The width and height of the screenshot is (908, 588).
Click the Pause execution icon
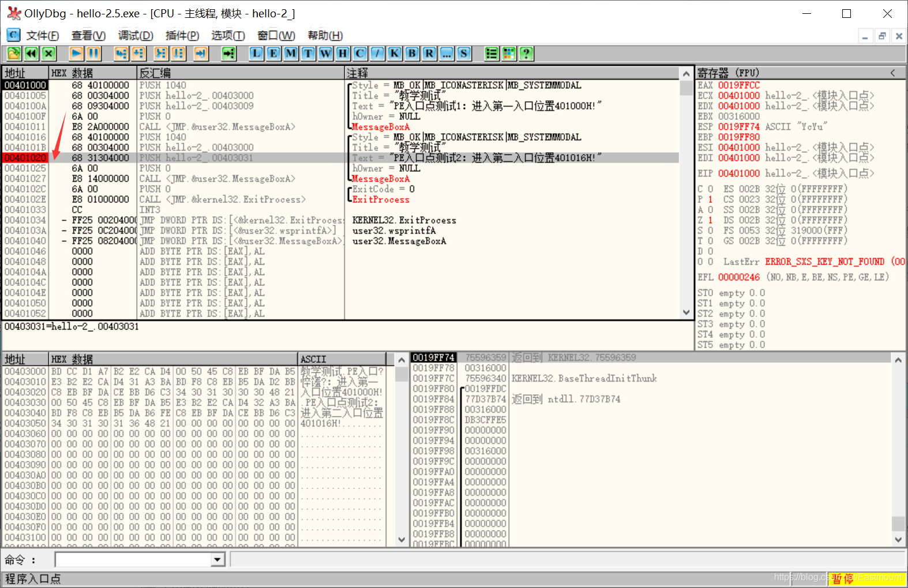(93, 54)
